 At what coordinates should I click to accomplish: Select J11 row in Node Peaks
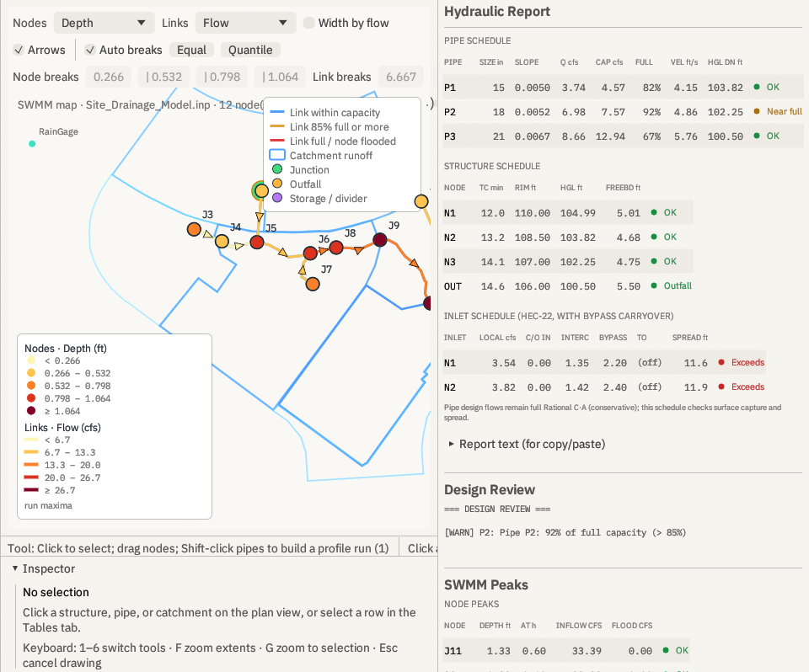click(x=567, y=650)
